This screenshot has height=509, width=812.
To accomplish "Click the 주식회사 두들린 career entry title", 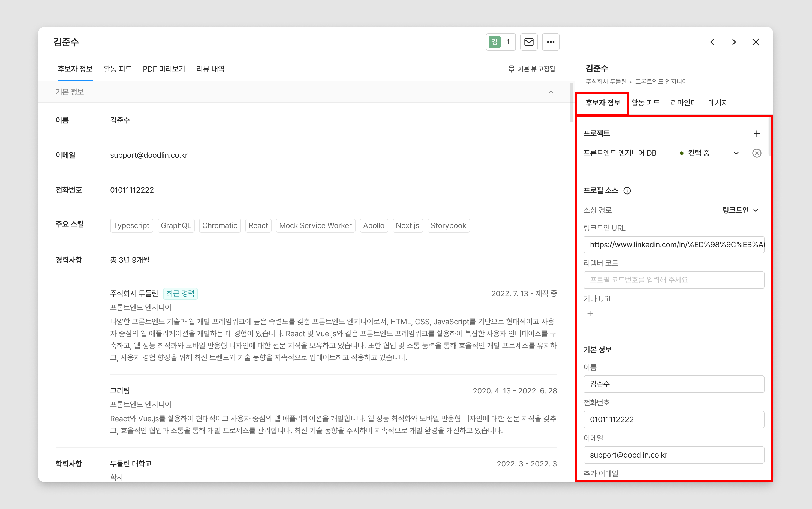I will pos(134,293).
